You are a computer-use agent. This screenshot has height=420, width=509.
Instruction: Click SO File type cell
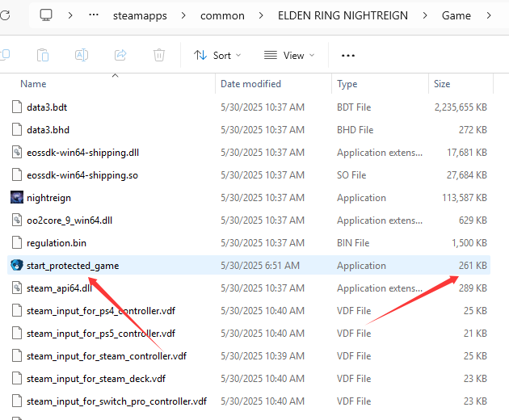351,175
